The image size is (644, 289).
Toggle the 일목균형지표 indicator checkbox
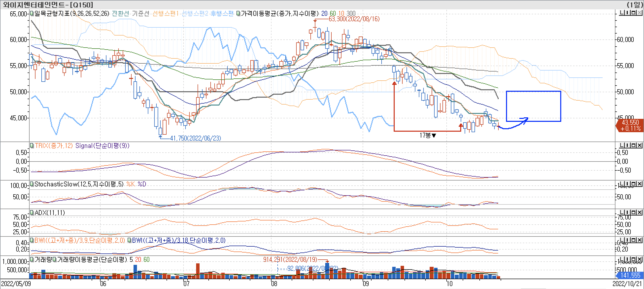32,13
